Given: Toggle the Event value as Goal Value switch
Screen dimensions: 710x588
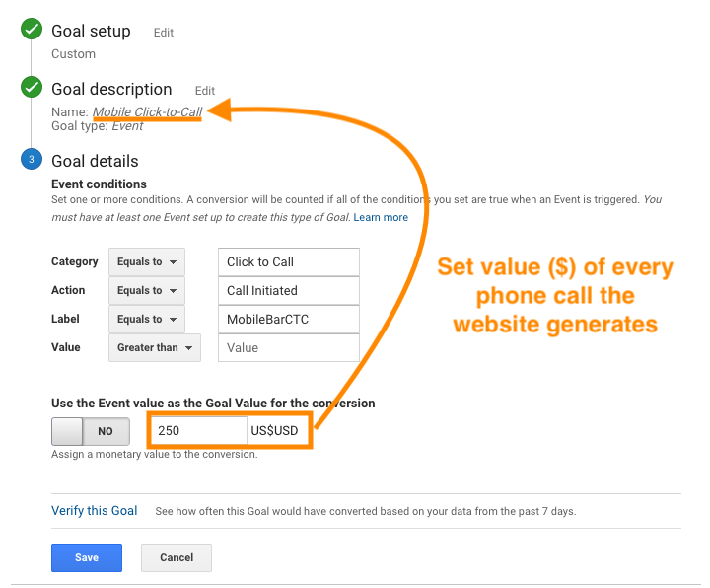Looking at the screenshot, I should tap(89, 431).
